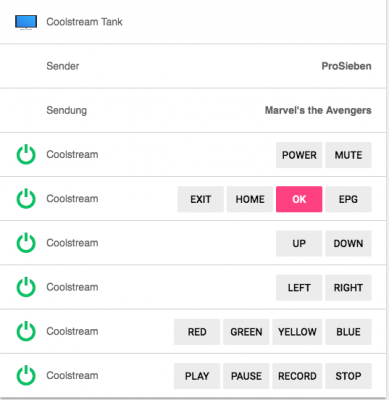The image size is (389, 400).
Task: Mute the Coolstream with the MUTE button
Action: pos(348,155)
